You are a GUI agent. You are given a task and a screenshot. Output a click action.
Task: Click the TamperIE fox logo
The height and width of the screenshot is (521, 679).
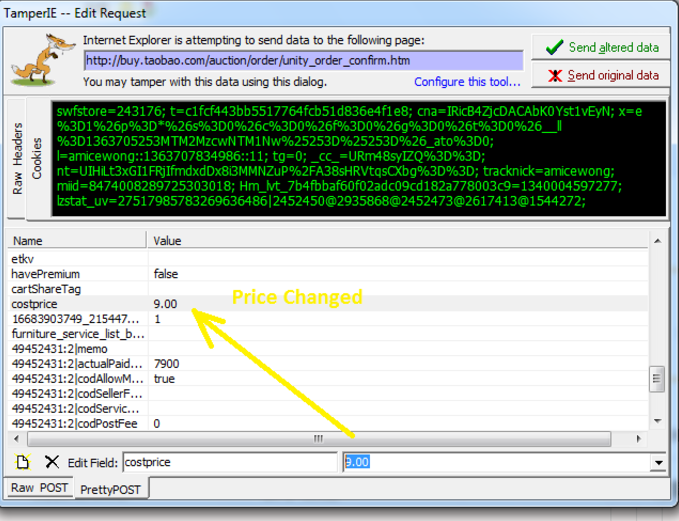point(43,59)
